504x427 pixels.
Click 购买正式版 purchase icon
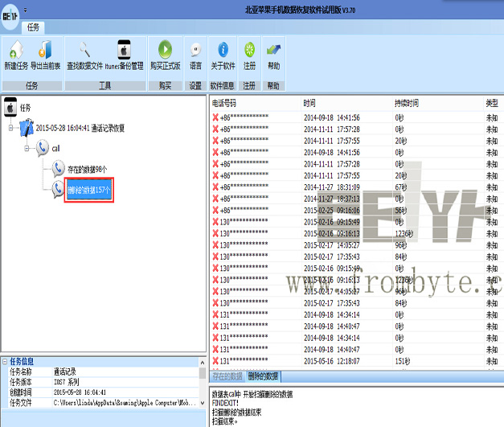click(166, 50)
